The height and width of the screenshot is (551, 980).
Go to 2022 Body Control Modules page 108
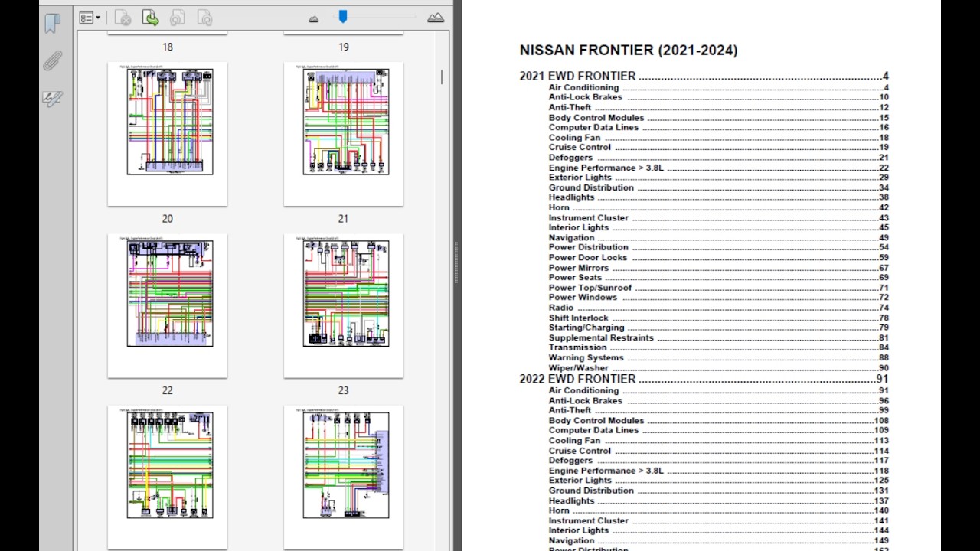[718, 421]
